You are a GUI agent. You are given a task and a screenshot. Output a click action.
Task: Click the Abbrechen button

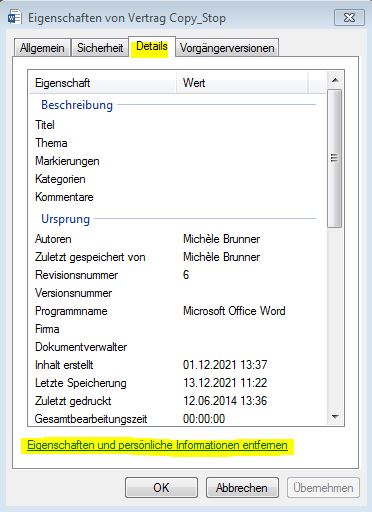242,488
